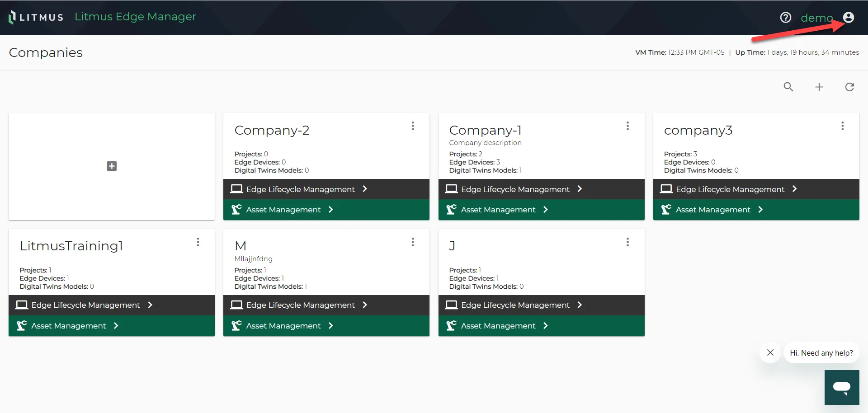Viewport: 868px width, 413px height.
Task: Open Asset Management for Company-1
Action: tap(542, 210)
